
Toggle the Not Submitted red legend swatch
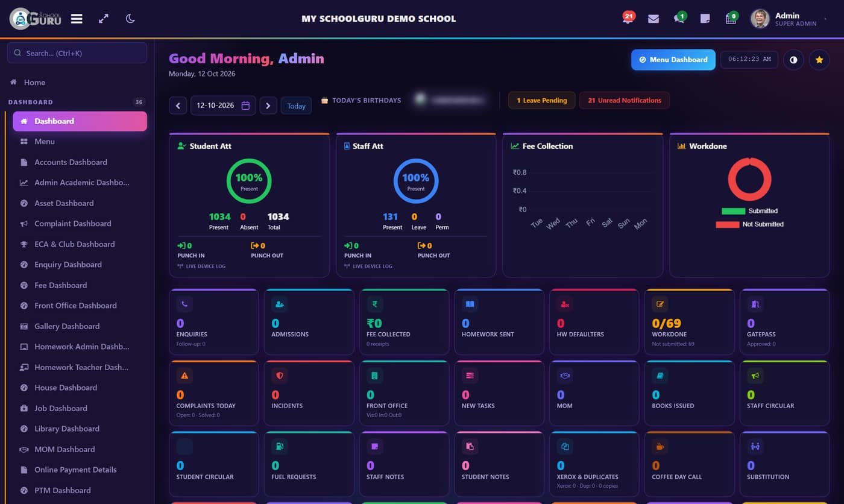[728, 224]
